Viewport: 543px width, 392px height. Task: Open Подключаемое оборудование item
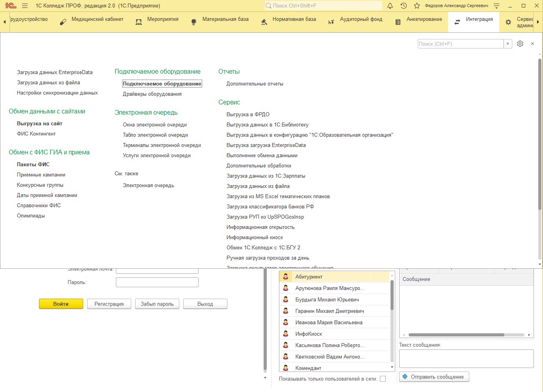[162, 84]
